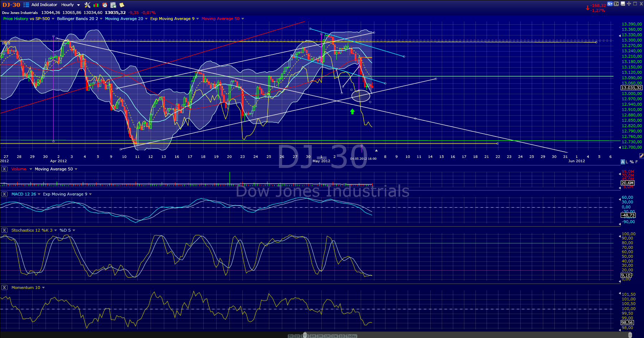
Task: Click the calculator with green plus icon
Action: tap(113, 5)
